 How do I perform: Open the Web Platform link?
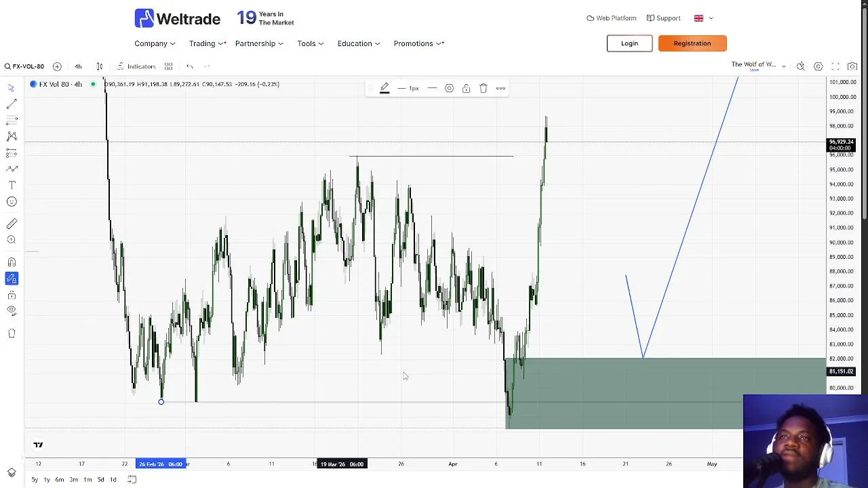(611, 18)
